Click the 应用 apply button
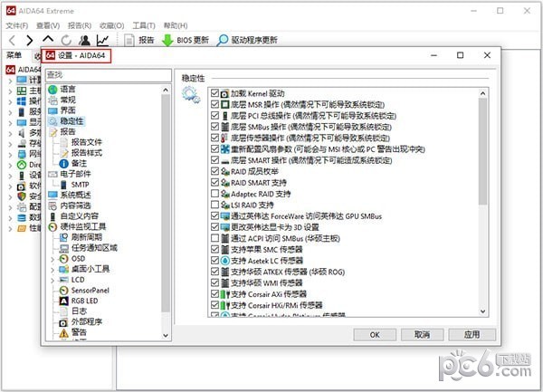Screen dimensions: 543x392 pyautogui.click(x=472, y=335)
